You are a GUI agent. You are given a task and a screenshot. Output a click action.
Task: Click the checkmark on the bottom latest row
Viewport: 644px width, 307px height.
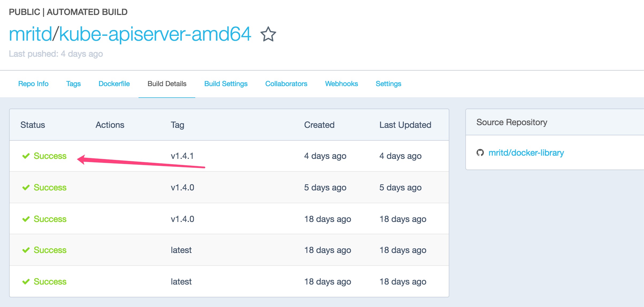click(x=26, y=282)
